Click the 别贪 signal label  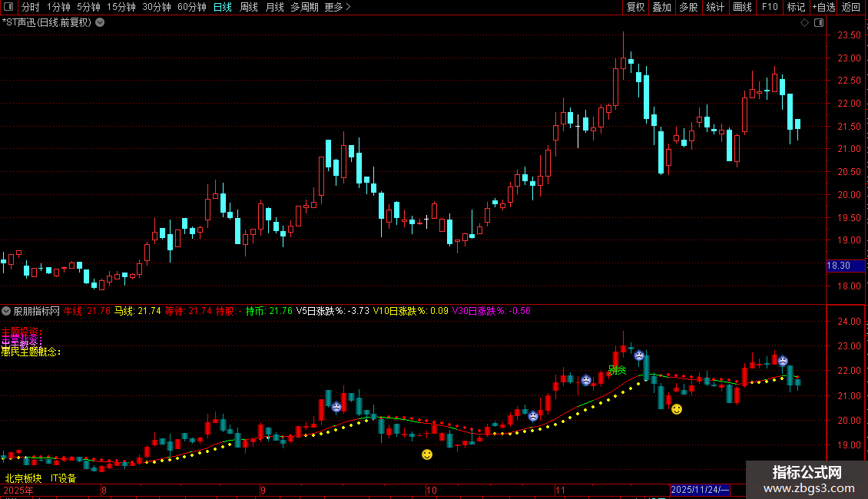[618, 369]
